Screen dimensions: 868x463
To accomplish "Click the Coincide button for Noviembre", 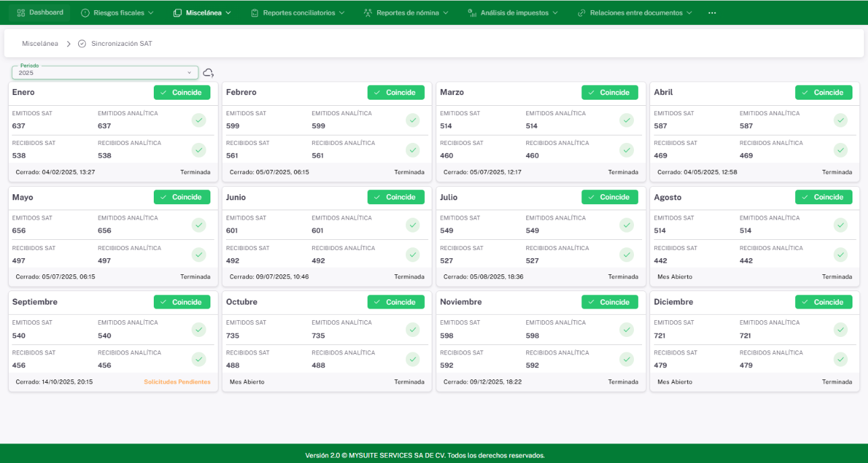I will click(610, 302).
